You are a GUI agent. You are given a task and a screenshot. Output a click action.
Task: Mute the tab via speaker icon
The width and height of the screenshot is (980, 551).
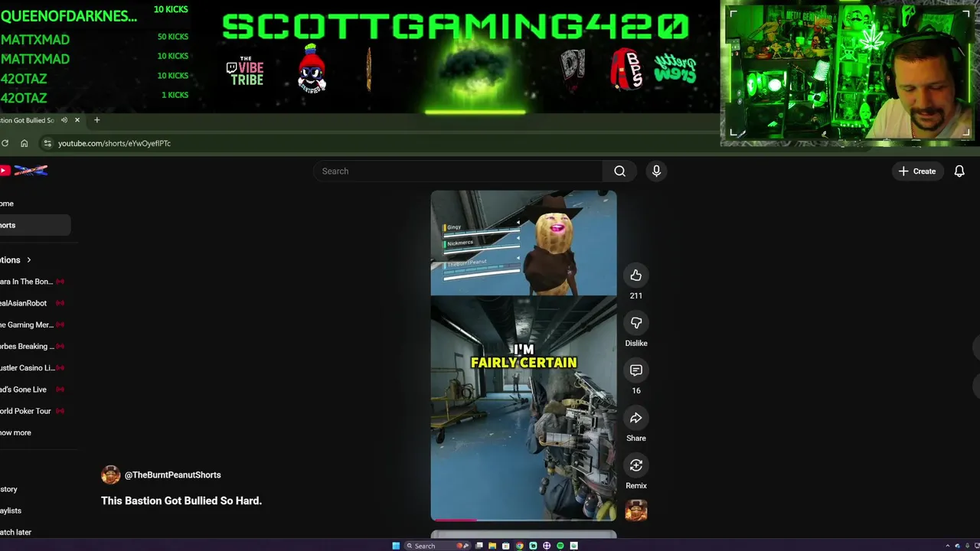[64, 120]
